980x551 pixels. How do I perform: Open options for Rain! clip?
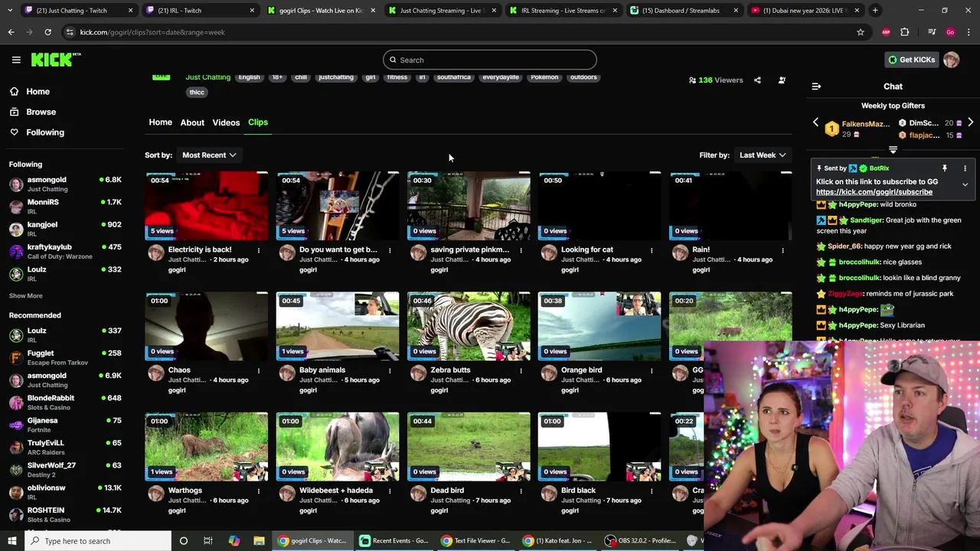(782, 250)
